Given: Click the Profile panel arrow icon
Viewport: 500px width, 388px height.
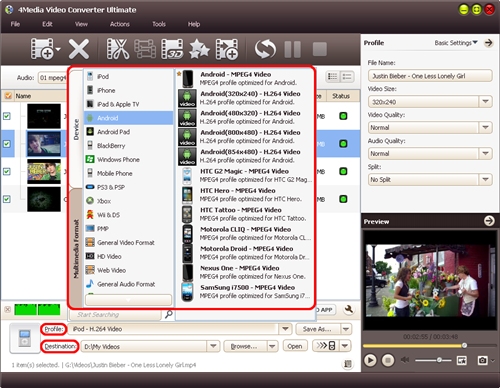Looking at the screenshot, I should (489, 43).
